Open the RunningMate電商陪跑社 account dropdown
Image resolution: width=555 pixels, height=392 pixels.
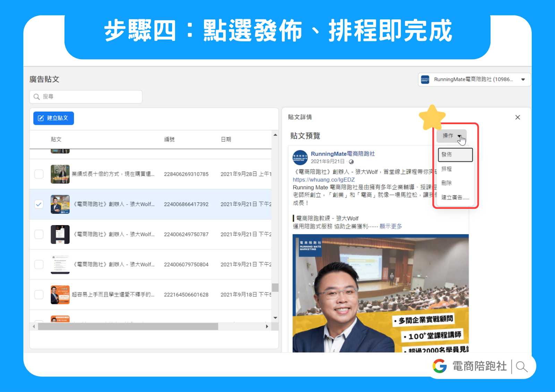tap(474, 79)
